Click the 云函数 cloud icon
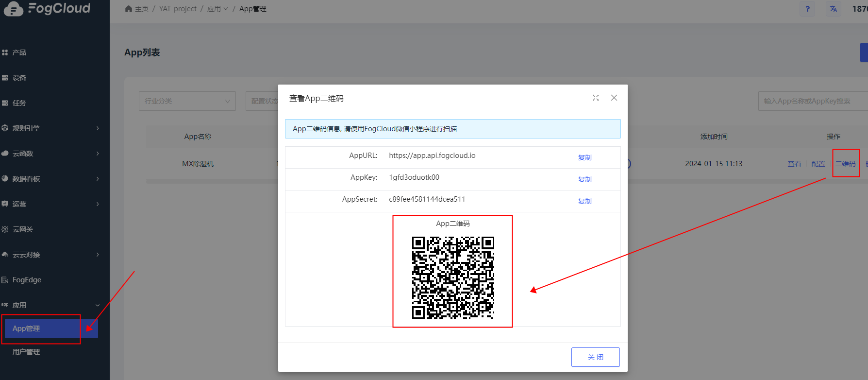The width and height of the screenshot is (868, 380). (x=5, y=154)
